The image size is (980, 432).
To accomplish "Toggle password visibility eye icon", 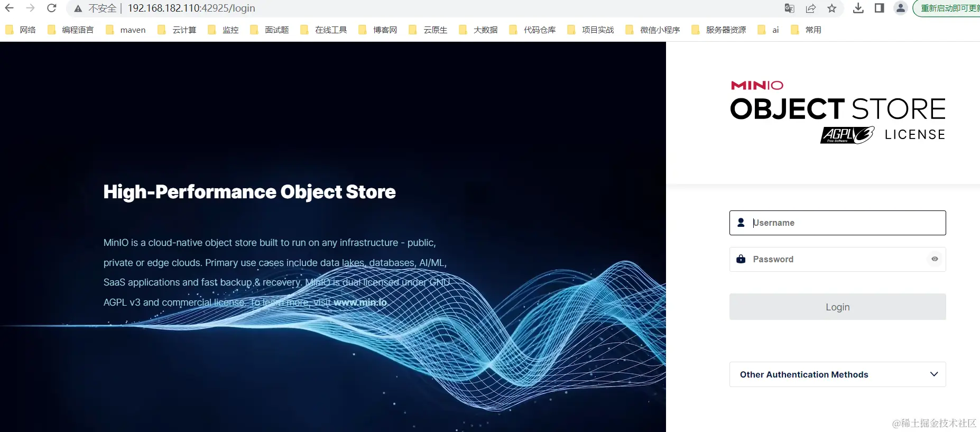I will (935, 259).
